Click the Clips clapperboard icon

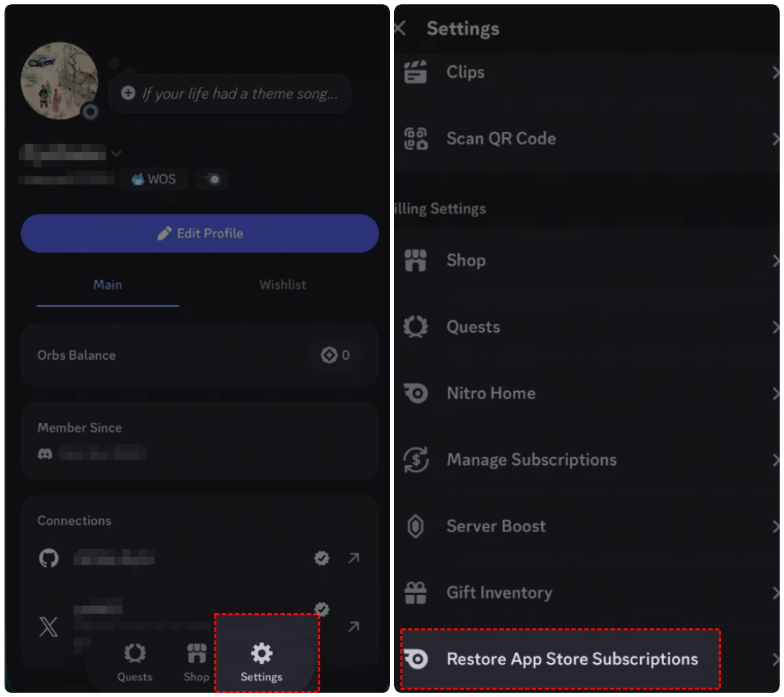(x=415, y=72)
